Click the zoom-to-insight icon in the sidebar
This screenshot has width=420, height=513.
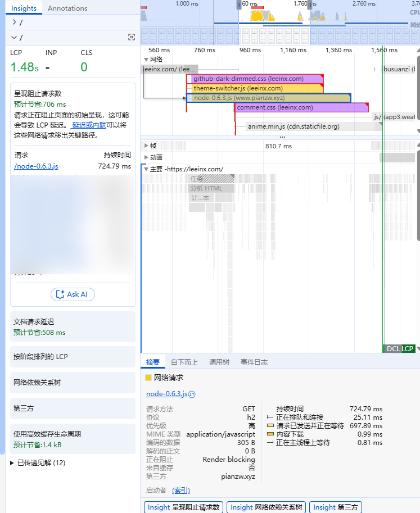pyautogui.click(x=132, y=38)
